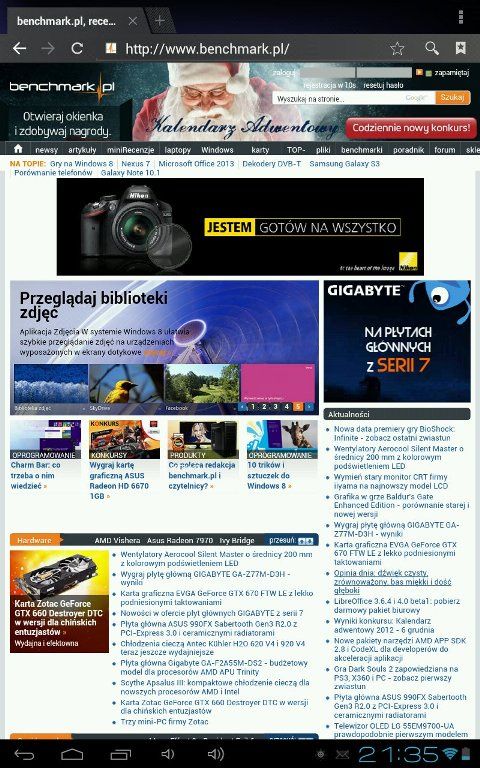
Task: Open the Galaxy Note 10.1 topic link
Action: click(130, 172)
